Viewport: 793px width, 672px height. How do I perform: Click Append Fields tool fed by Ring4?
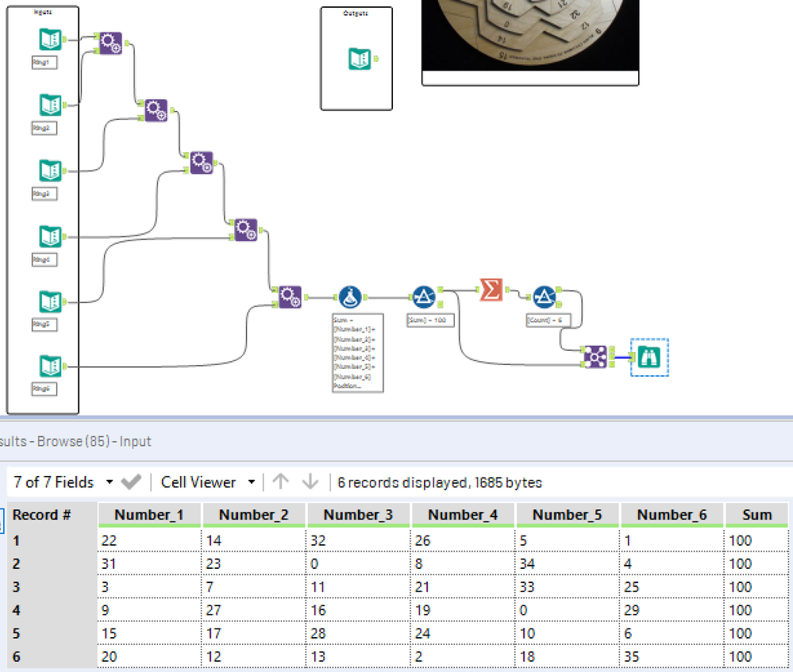point(202,163)
